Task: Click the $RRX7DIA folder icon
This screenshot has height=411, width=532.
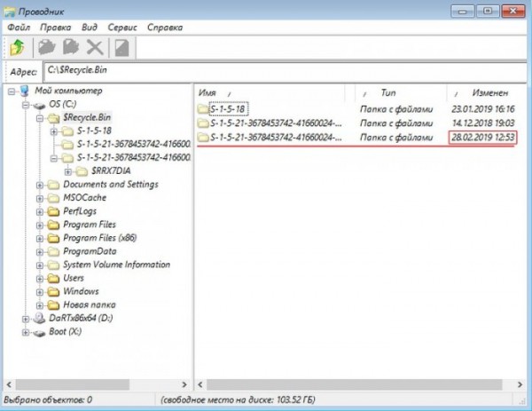Action: (x=82, y=171)
